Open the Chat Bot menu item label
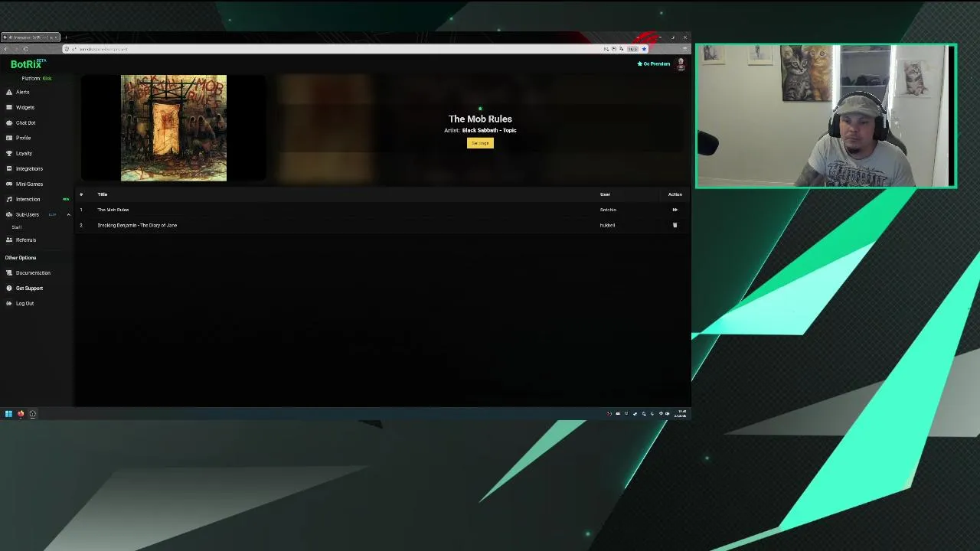Screen dimensions: 980x551 coord(25,122)
